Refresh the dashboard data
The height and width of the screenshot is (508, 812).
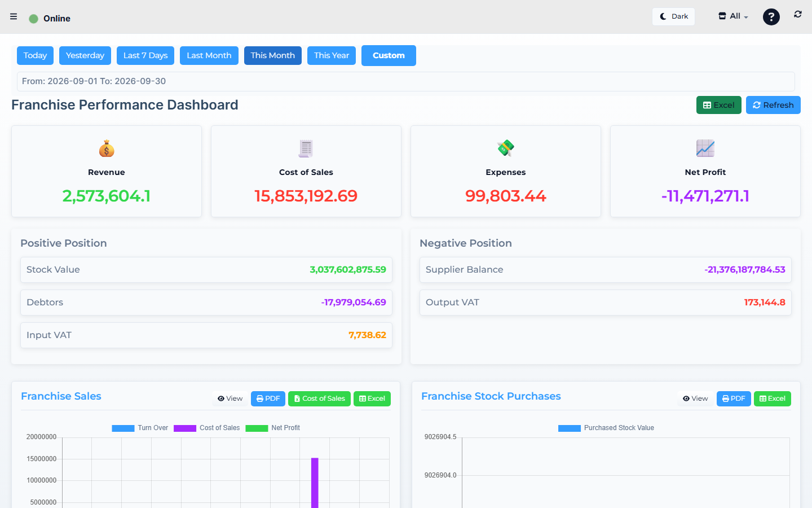click(773, 105)
